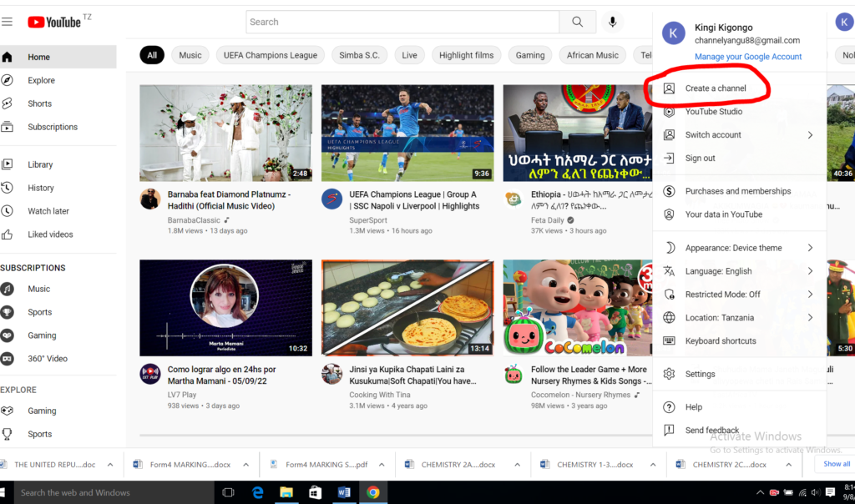This screenshot has width=855, height=504.
Task: Open Napoli v Liverpool highlights thumbnail
Action: pos(407,133)
